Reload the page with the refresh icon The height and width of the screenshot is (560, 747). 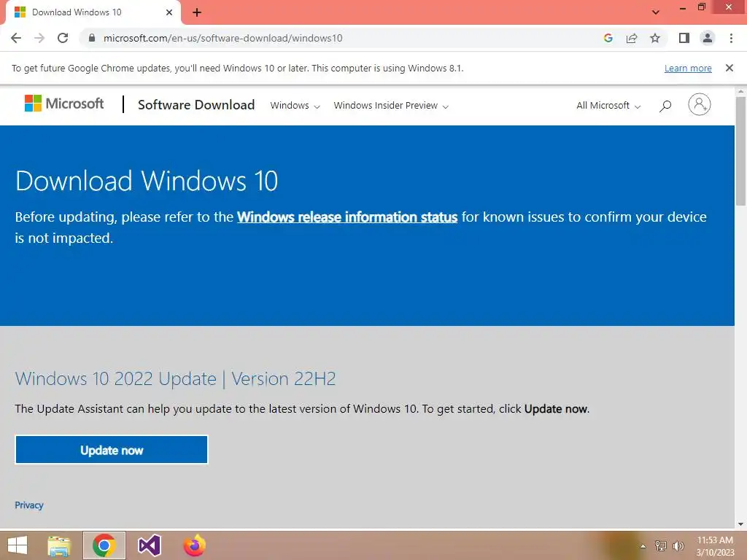63,38
